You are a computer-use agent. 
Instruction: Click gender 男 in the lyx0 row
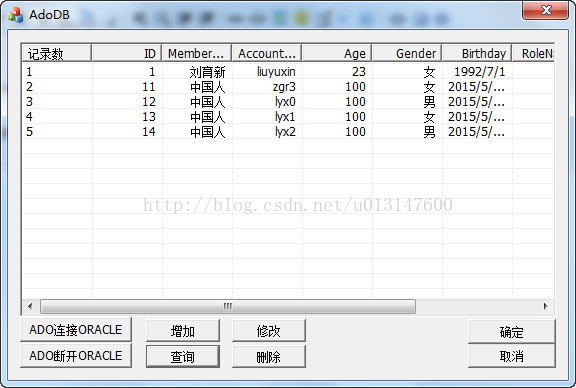click(429, 102)
